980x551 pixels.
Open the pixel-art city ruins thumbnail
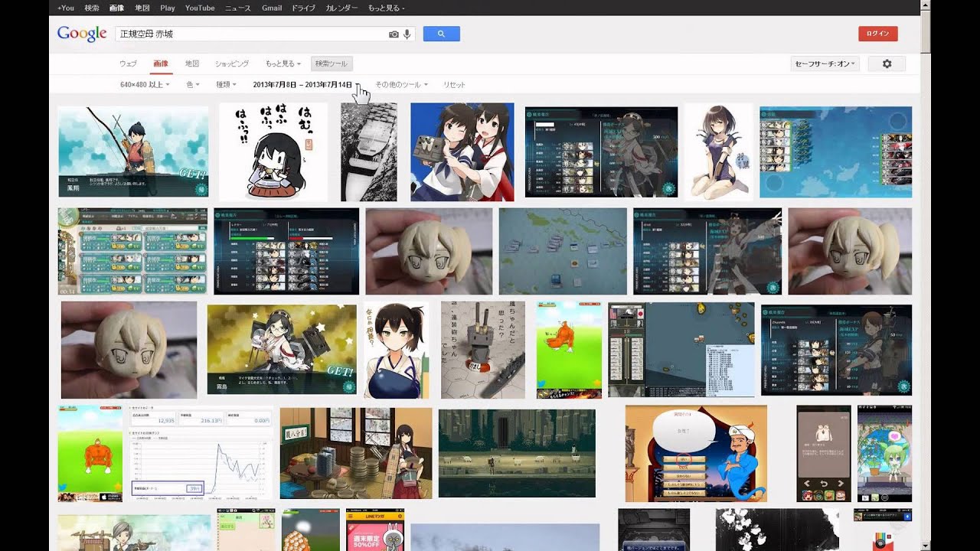point(517,453)
